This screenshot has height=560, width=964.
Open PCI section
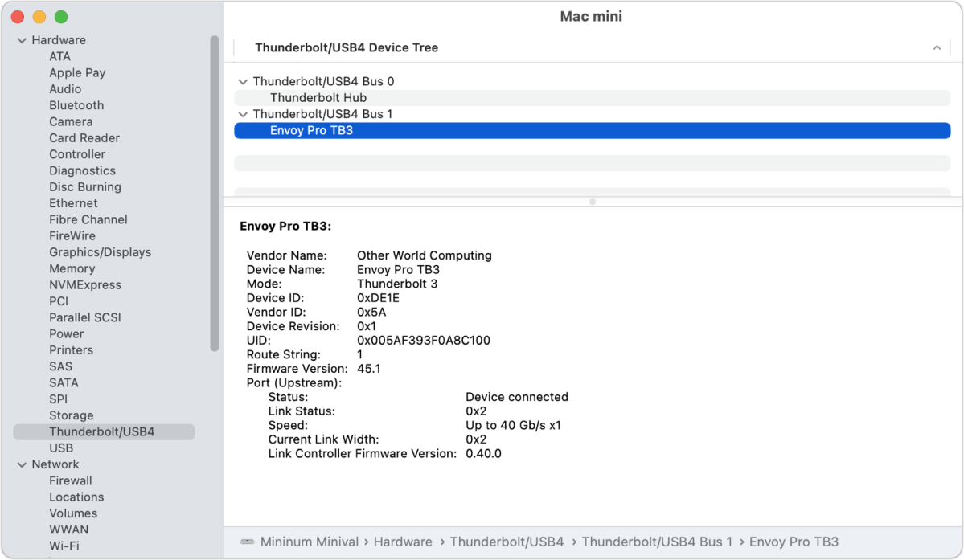(x=59, y=300)
